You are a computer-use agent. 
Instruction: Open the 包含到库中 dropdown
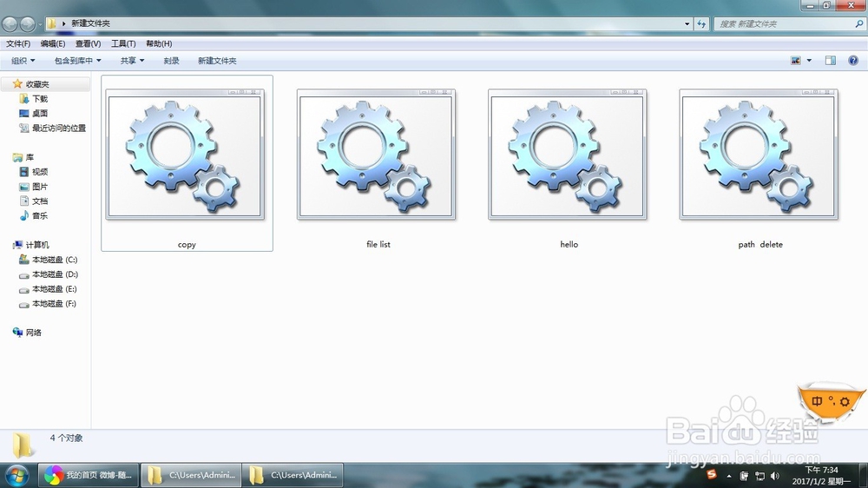click(x=77, y=61)
